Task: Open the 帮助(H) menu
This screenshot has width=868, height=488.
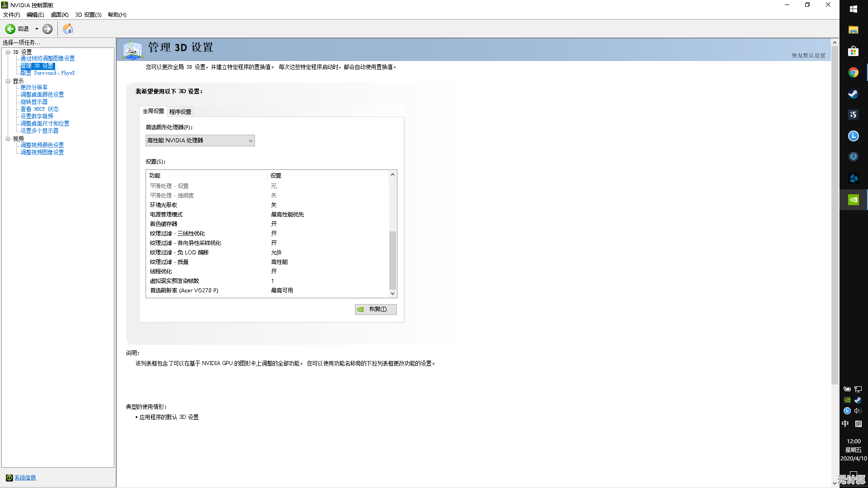Action: (x=116, y=14)
